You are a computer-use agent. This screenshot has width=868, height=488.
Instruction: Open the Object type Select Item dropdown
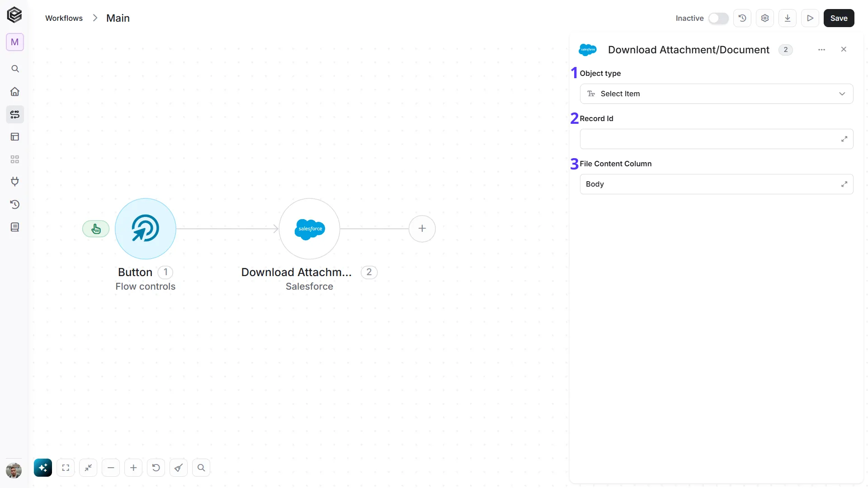point(716,94)
